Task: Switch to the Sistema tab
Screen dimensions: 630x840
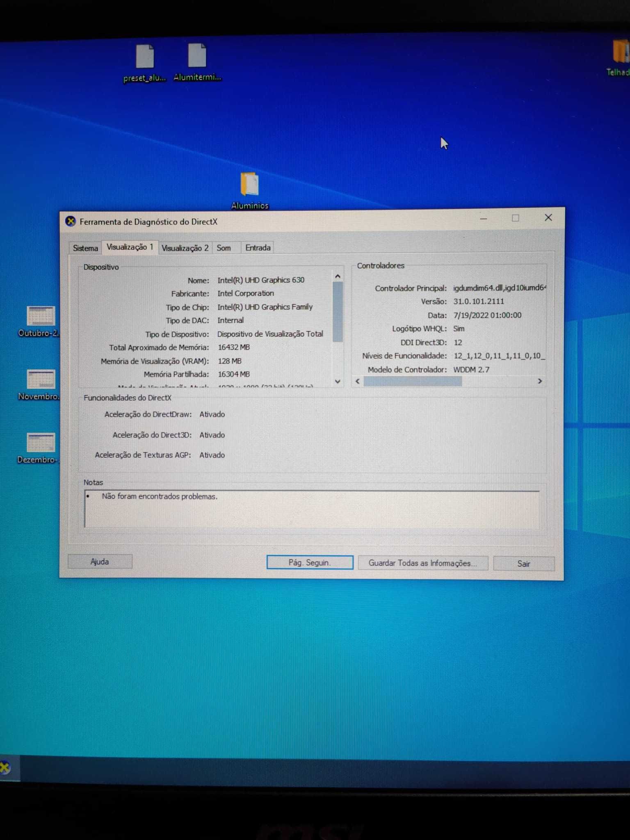Action: pyautogui.click(x=85, y=248)
